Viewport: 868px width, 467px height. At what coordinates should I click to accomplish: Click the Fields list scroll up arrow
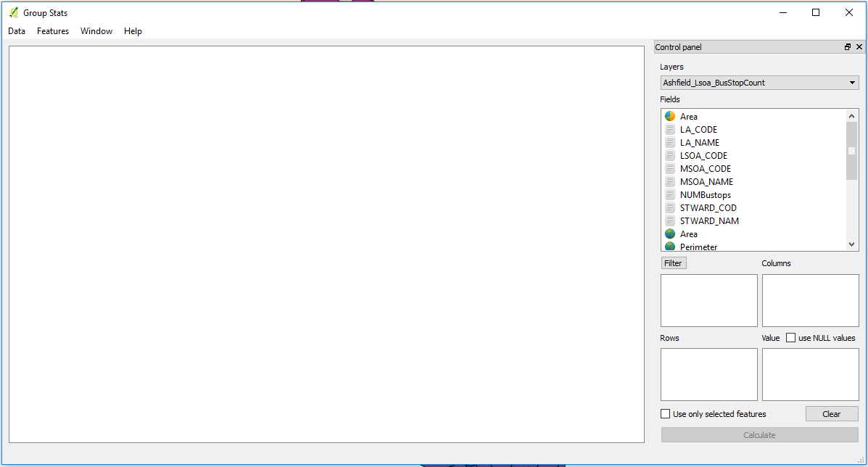851,115
